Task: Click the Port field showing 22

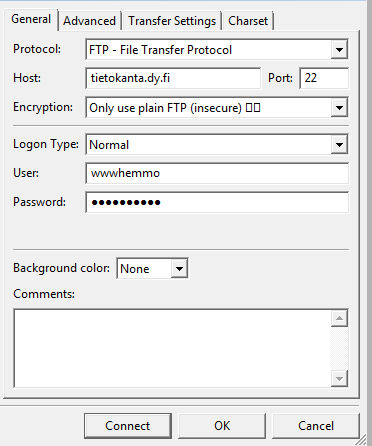Action: [x=324, y=78]
